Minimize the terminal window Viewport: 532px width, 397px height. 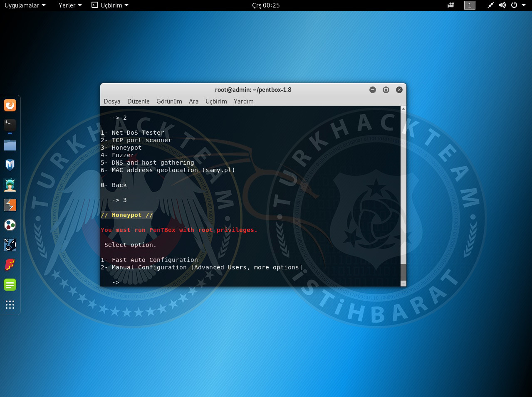pyautogui.click(x=373, y=90)
